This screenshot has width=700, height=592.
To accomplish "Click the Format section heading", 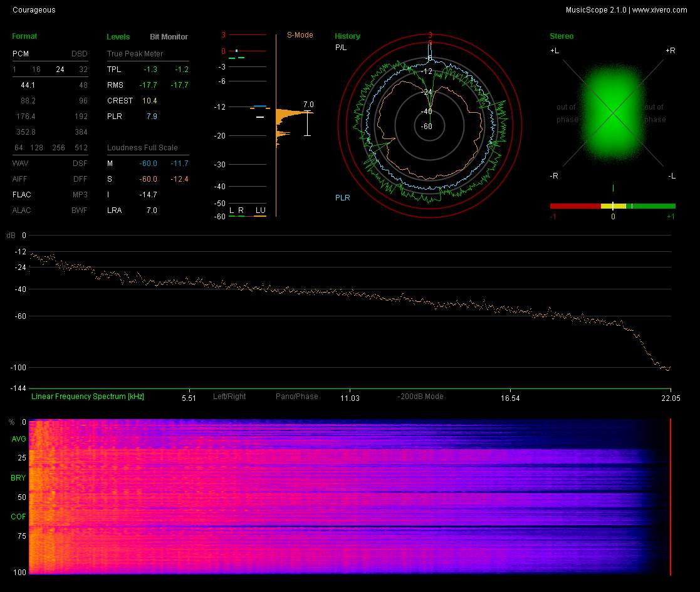I will tap(24, 36).
